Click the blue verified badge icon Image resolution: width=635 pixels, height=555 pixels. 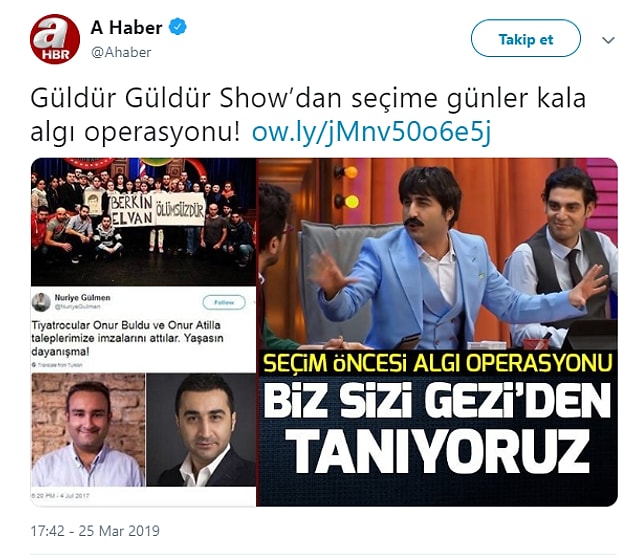point(177,27)
